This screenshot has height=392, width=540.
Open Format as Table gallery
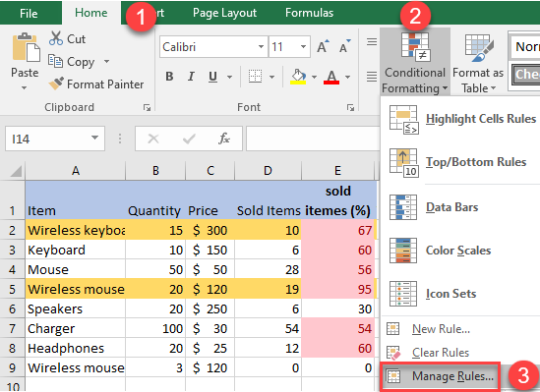[x=478, y=64]
